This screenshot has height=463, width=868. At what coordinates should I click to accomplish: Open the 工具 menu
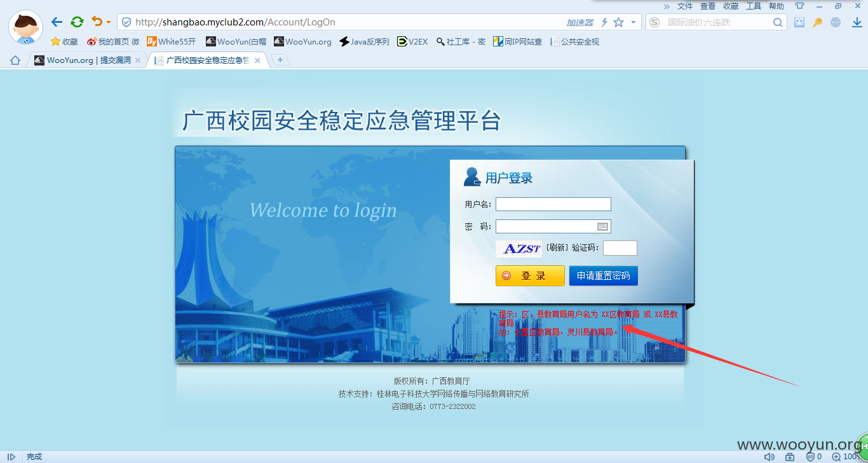coord(754,6)
